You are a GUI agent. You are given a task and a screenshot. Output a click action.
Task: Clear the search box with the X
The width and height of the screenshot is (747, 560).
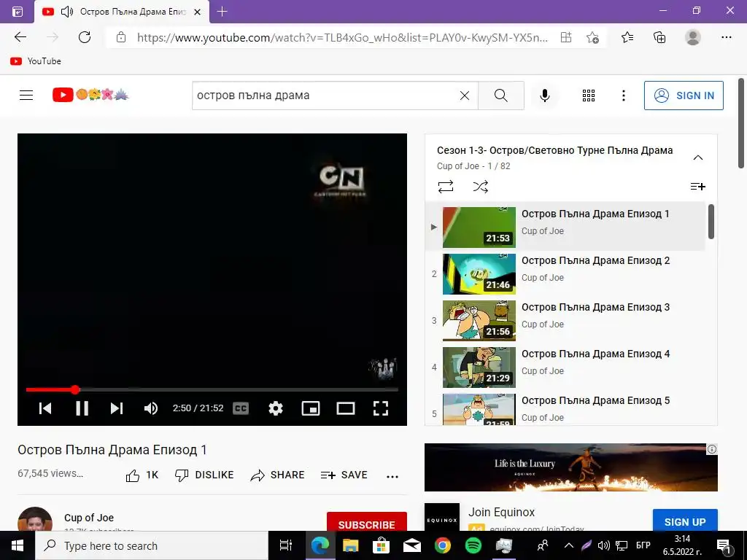point(465,96)
